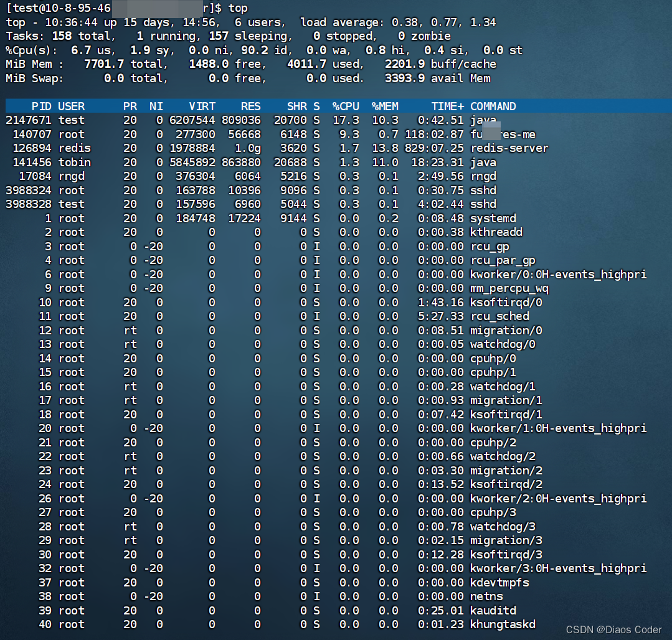672x640 pixels.
Task: Click the COMMAND column header
Action: pos(493,106)
